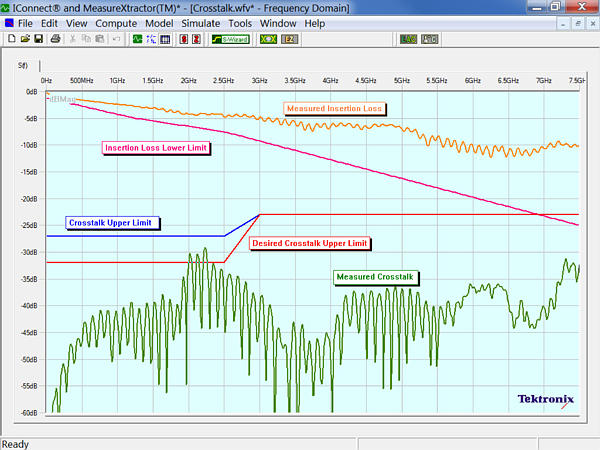The height and width of the screenshot is (450, 600).
Task: Cut selection with scissors icon
Action: coord(73,39)
